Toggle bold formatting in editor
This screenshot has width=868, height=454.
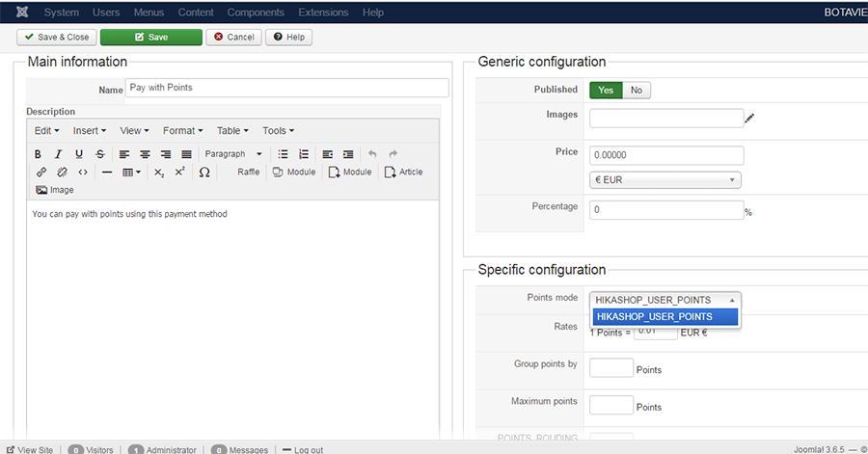point(38,154)
